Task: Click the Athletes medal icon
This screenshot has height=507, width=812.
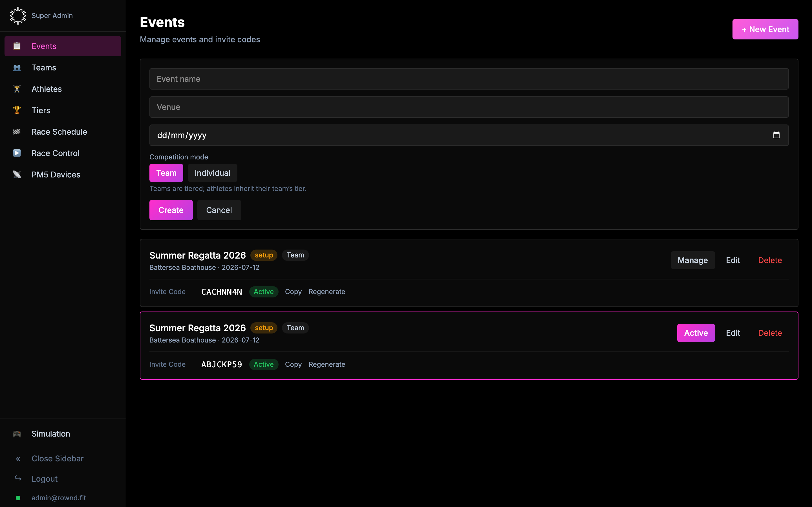Action: (x=16, y=88)
